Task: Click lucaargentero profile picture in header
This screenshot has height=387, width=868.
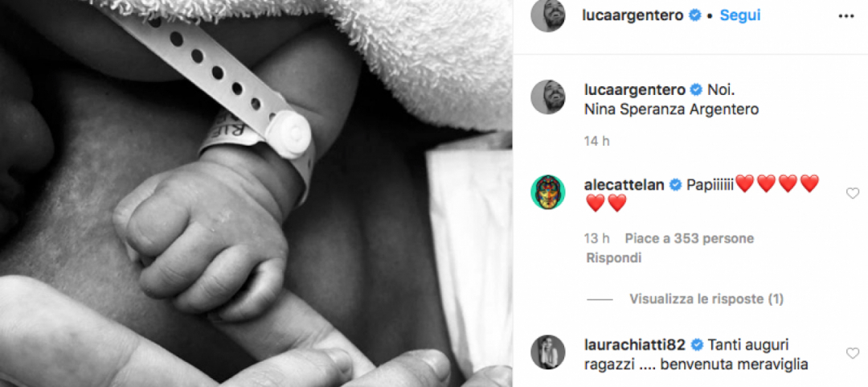Action: coord(547,15)
